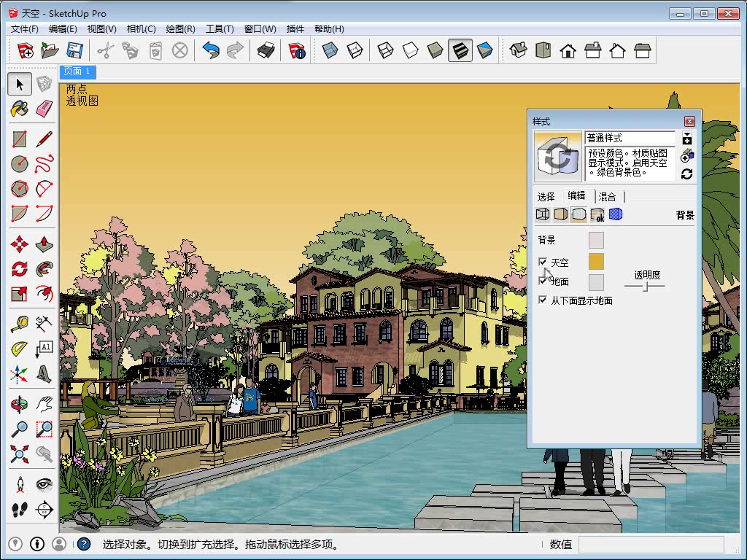Open Watermark settings in Styles panel
747x560 pixels.
coord(597,214)
